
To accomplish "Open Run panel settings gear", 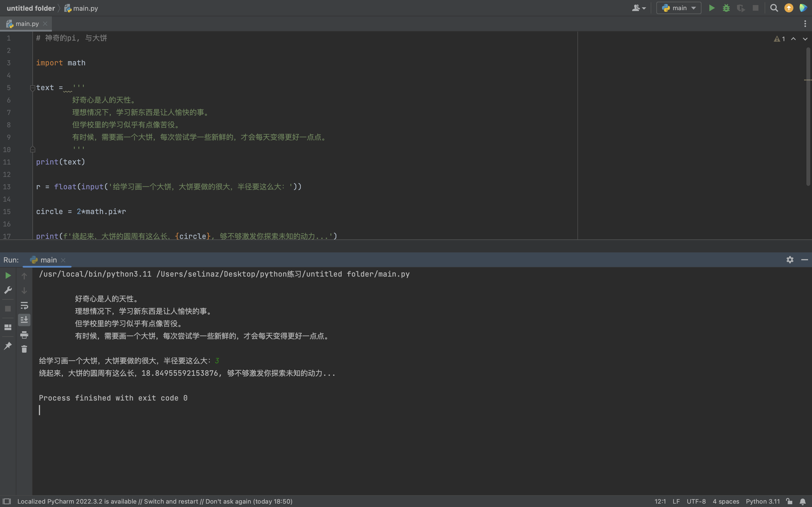I will (x=790, y=260).
